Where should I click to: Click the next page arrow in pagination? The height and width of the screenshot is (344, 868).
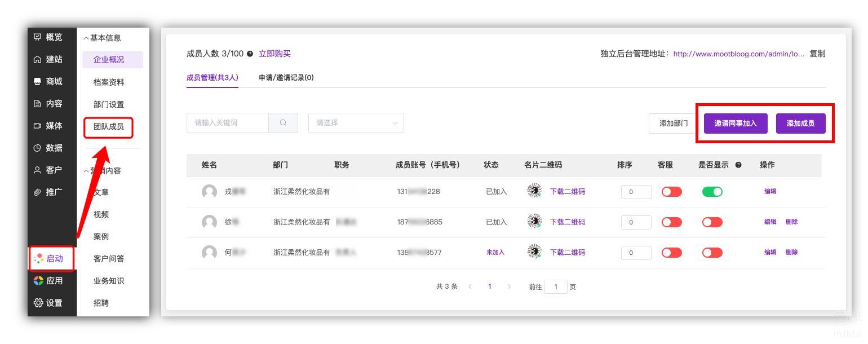tap(509, 286)
